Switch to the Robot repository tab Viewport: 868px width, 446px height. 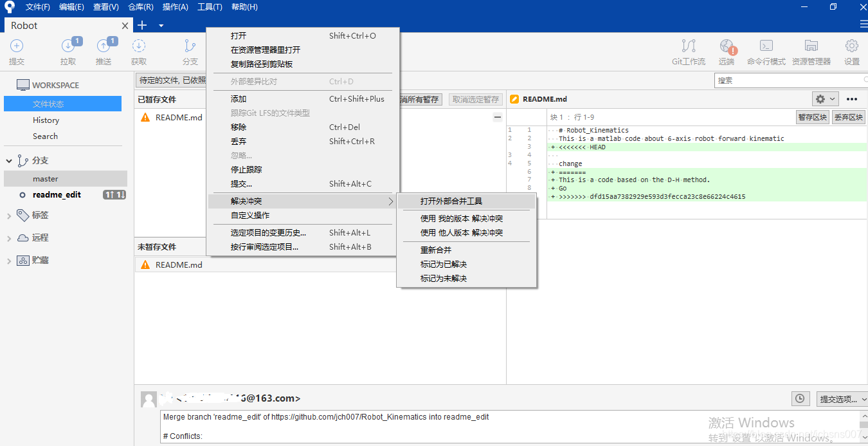tap(67, 26)
